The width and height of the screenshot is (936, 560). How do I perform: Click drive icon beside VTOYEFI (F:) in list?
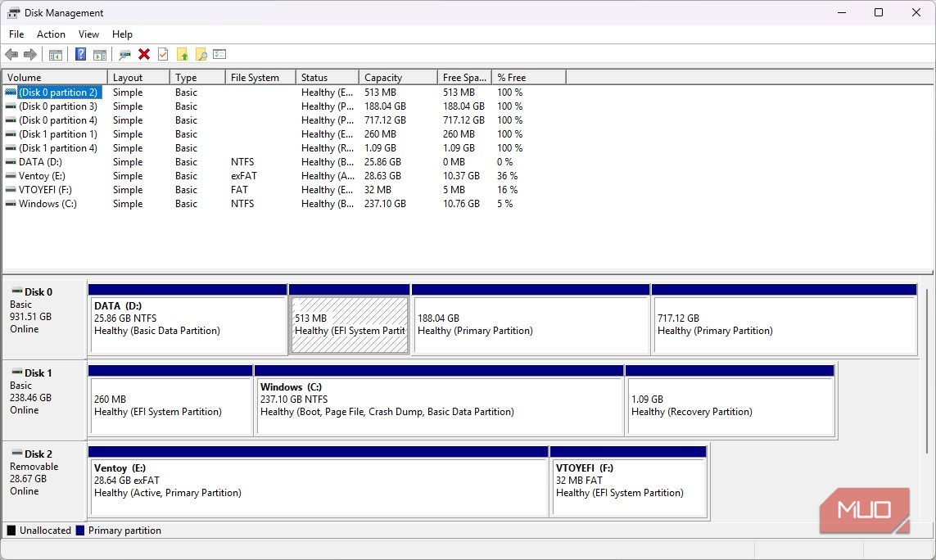[11, 190]
